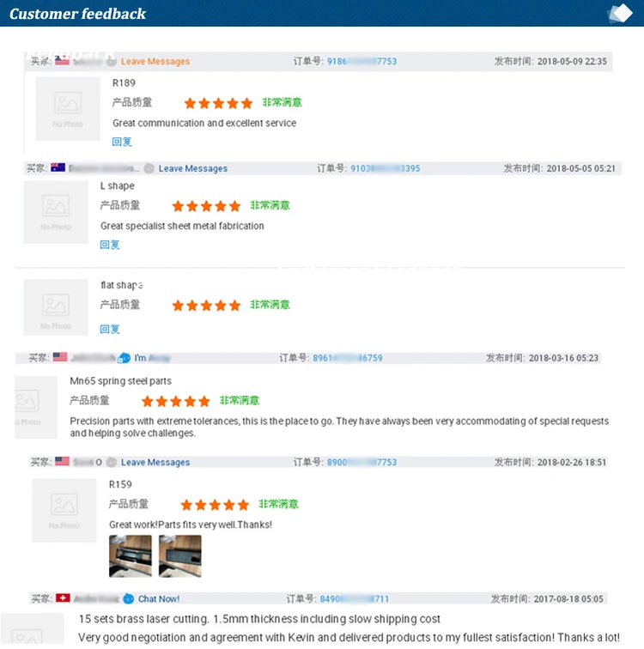Click the order number starting with 9103
This screenshot has width=644, height=649.
(385, 169)
